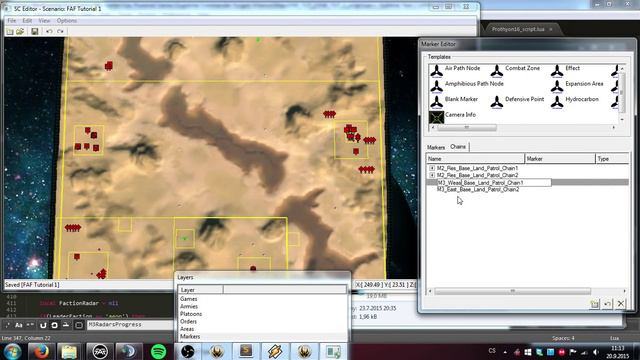The image size is (640, 360).
Task: Open the File menu in SC Editor
Action: click(x=11, y=20)
